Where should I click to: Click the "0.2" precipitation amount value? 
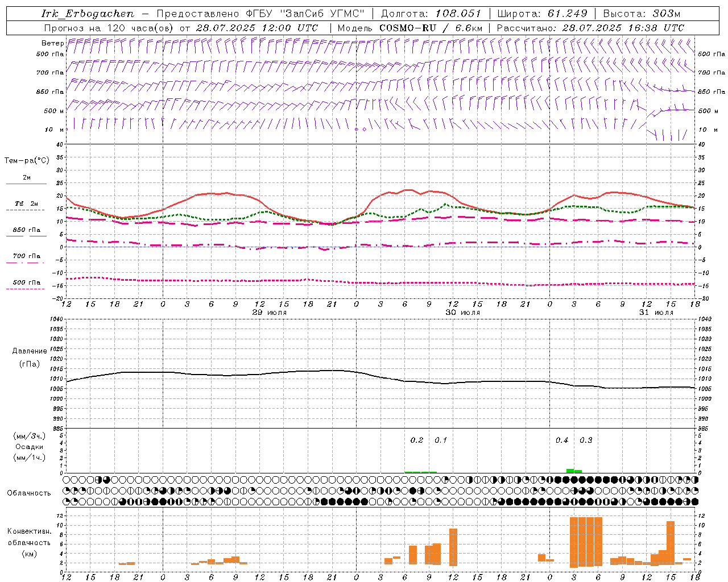click(417, 440)
